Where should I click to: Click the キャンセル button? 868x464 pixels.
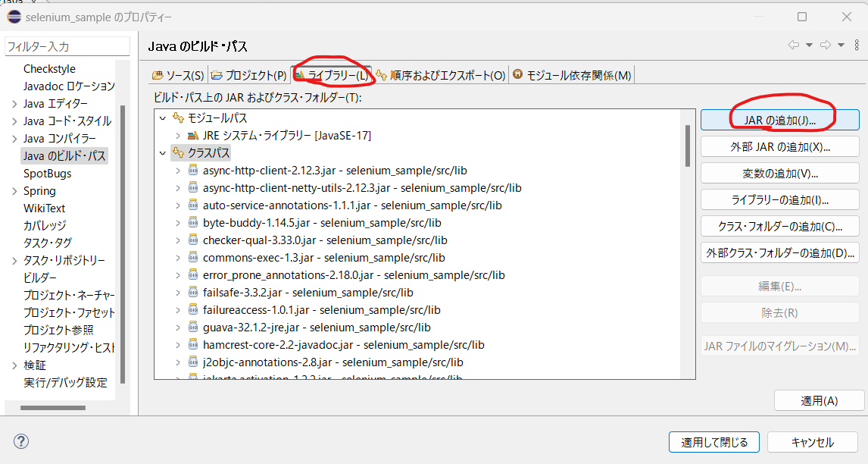point(812,442)
